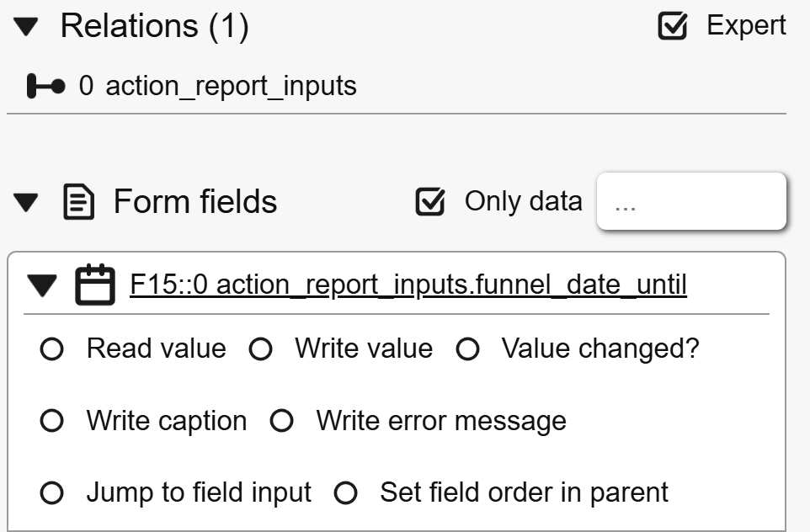810x532 pixels.
Task: Select the Read value radio option
Action: click(52, 350)
